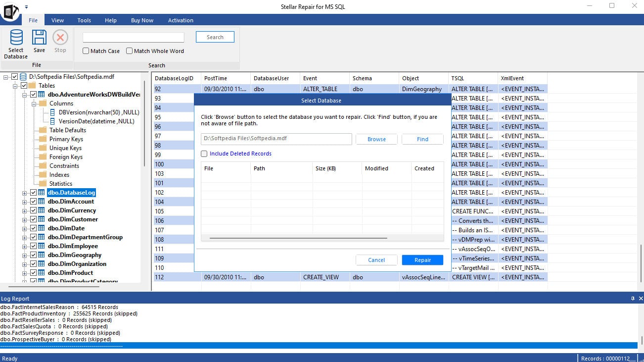Click the Save floppy disk icon
Screen dimensions: 644x362
[x=39, y=38]
